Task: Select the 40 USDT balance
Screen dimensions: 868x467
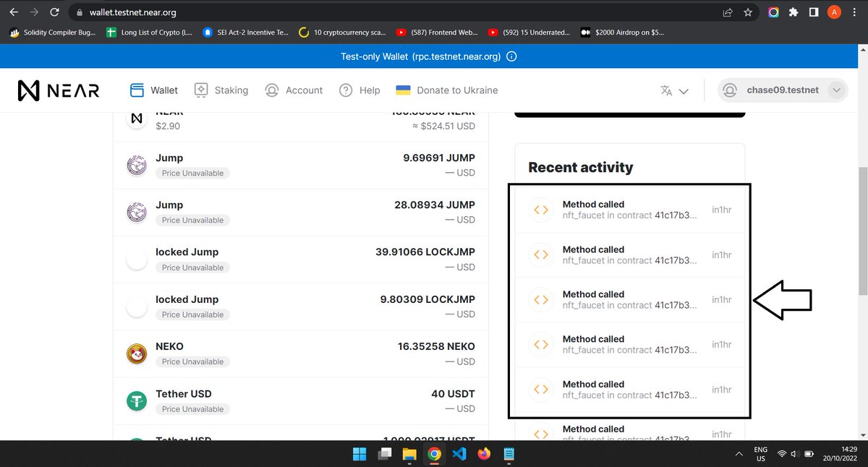Action: pos(453,394)
